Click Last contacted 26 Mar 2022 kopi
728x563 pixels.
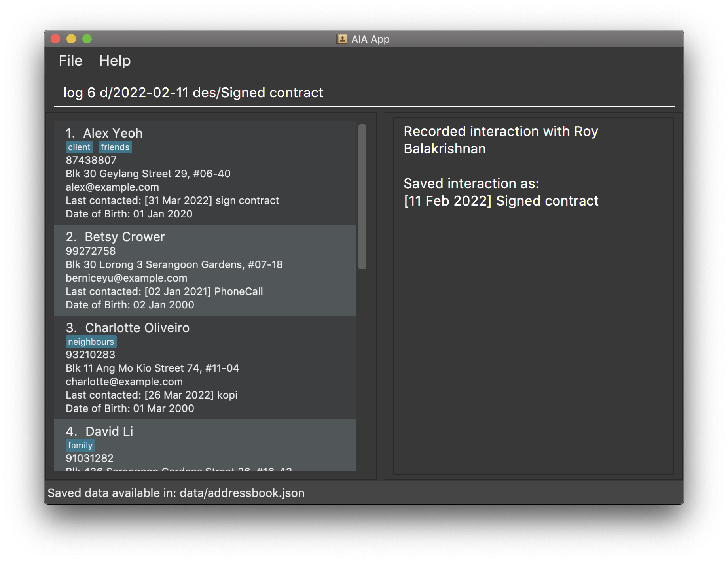point(152,395)
